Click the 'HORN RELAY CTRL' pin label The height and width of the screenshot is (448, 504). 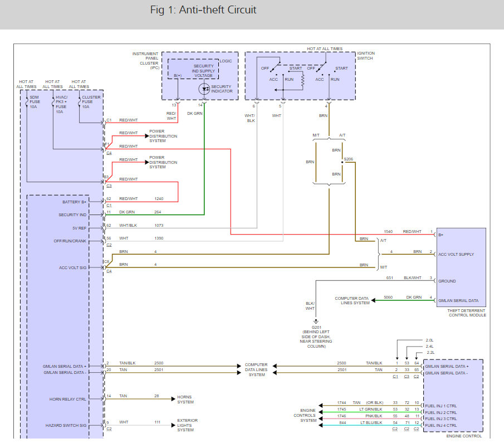click(67, 399)
